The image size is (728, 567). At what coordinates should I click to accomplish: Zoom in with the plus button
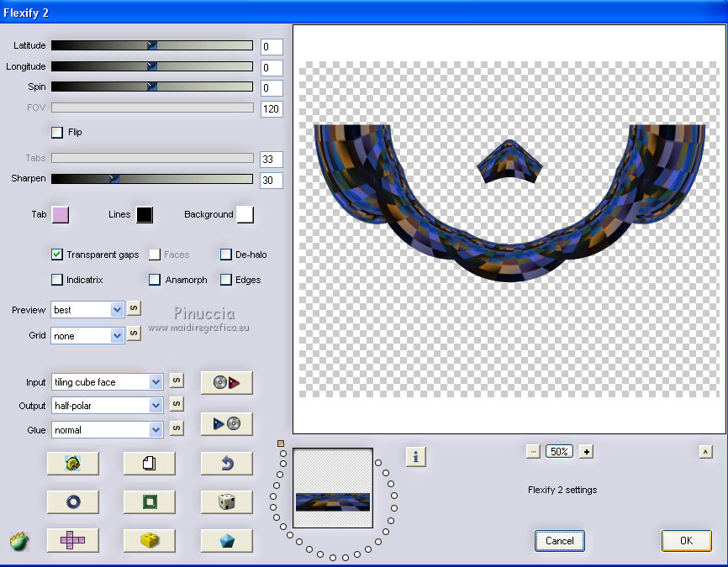click(x=587, y=451)
